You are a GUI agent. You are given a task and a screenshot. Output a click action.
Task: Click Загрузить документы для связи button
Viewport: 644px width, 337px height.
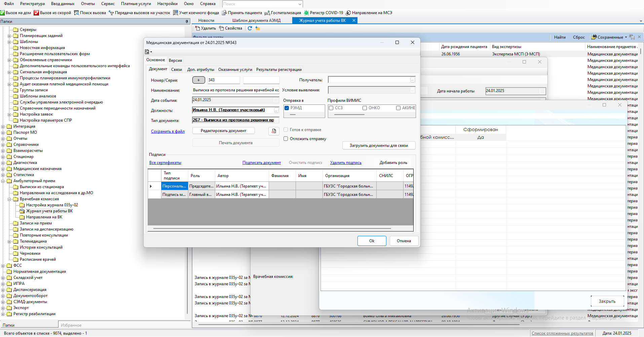point(379,145)
